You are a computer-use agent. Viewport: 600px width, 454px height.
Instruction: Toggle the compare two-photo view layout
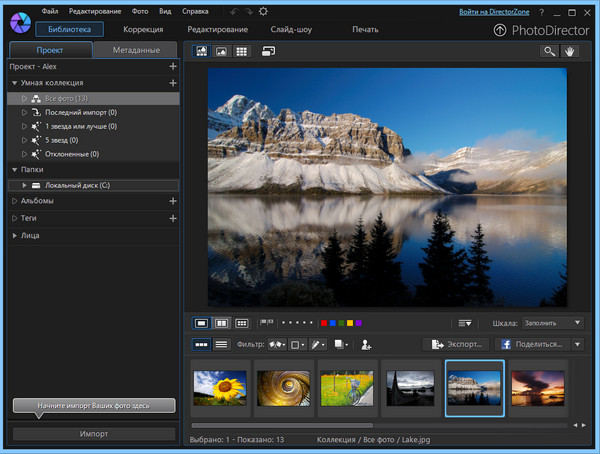coord(221,323)
